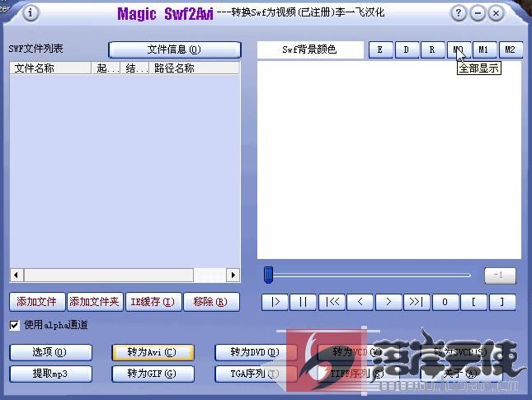This screenshot has width=532, height=400.
Task: Click the R preview mode button
Action: pos(432,49)
